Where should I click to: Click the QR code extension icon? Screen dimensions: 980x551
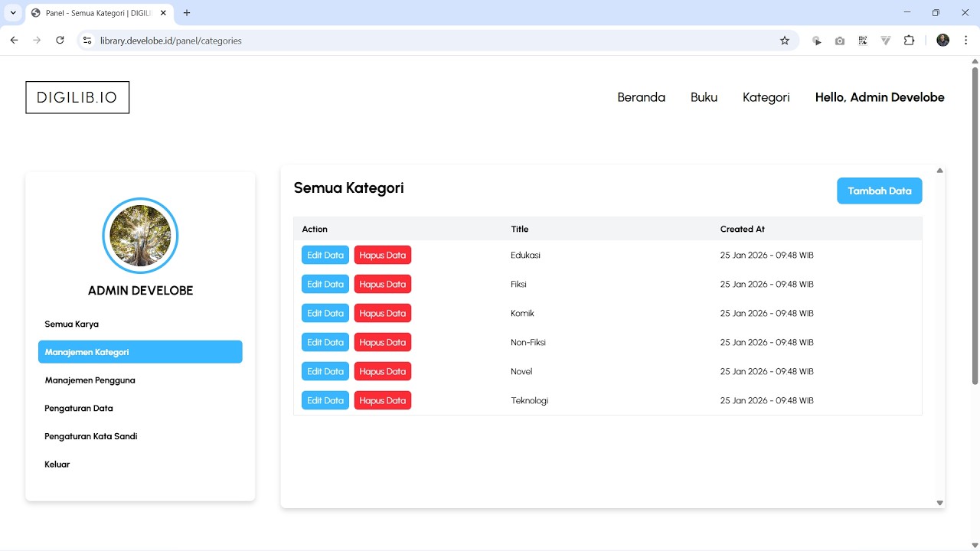(863, 41)
